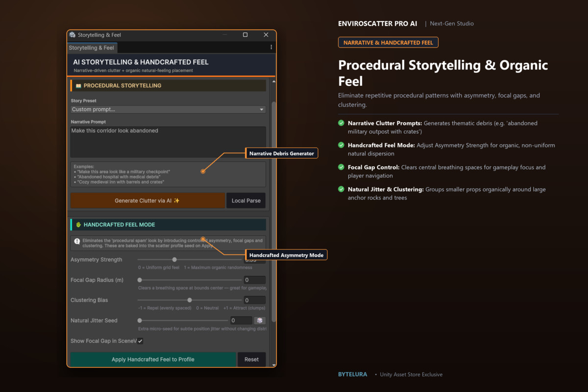
Task: Click the PROCEDURAL STORYTELLING section header
Action: pos(168,86)
